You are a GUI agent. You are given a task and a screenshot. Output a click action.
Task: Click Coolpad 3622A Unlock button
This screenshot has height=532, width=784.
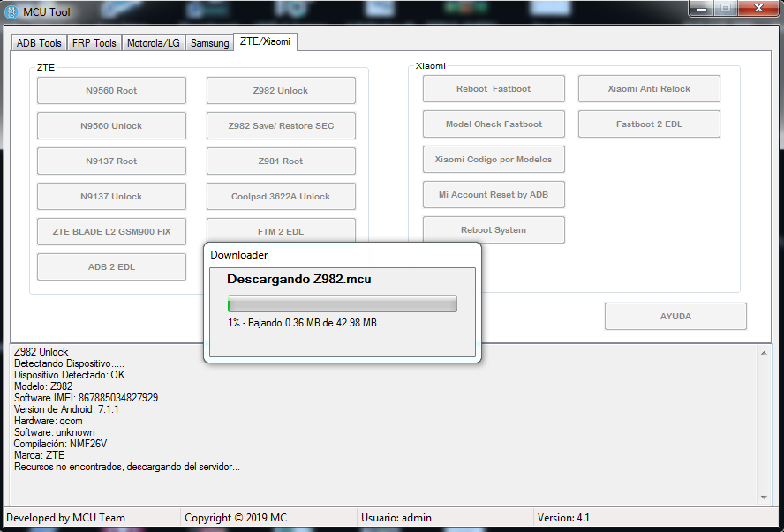(x=281, y=197)
